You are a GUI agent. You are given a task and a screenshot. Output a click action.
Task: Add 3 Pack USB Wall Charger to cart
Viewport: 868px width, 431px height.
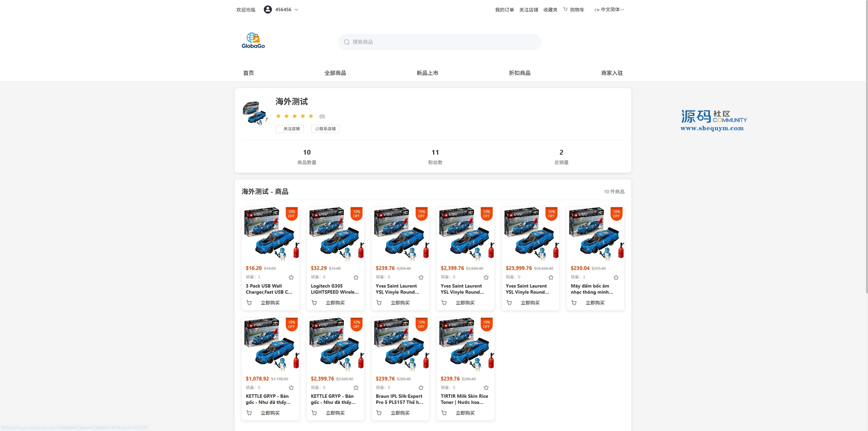(249, 303)
